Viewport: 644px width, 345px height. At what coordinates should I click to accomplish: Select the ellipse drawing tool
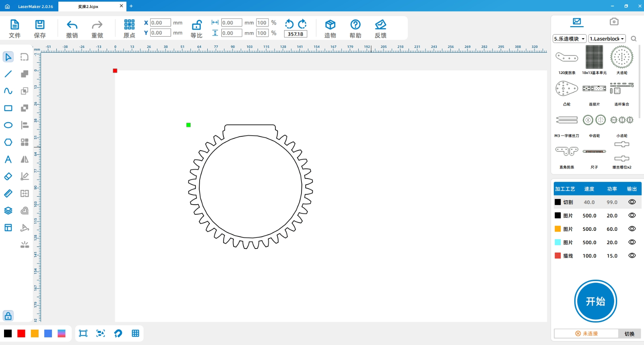click(8, 125)
